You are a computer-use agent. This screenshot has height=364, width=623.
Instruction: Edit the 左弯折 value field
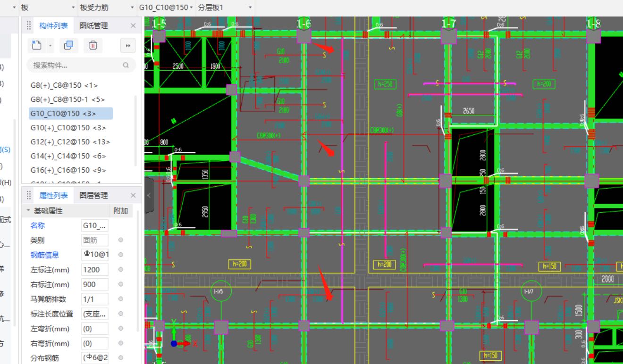point(95,329)
